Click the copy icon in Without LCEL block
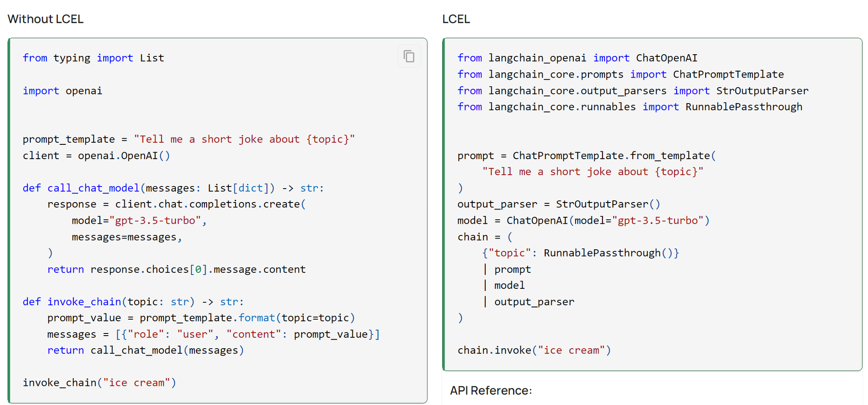Image resolution: width=868 pixels, height=405 pixels. [408, 56]
